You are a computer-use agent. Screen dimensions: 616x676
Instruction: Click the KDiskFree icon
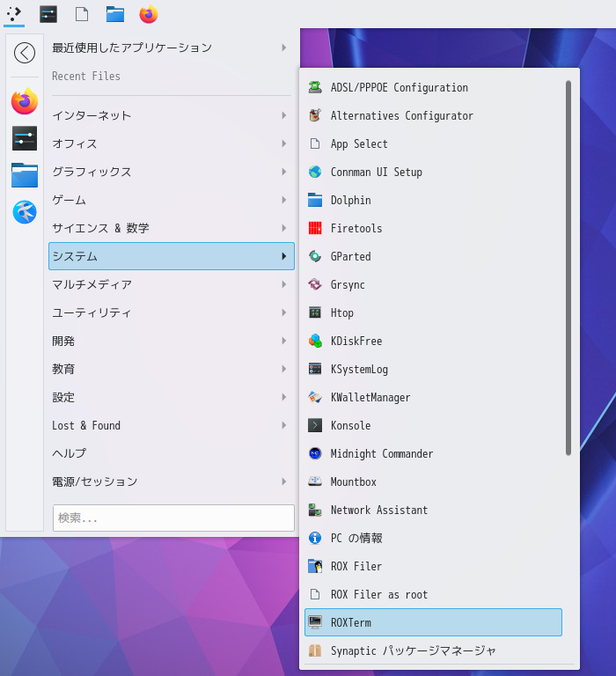click(x=315, y=341)
